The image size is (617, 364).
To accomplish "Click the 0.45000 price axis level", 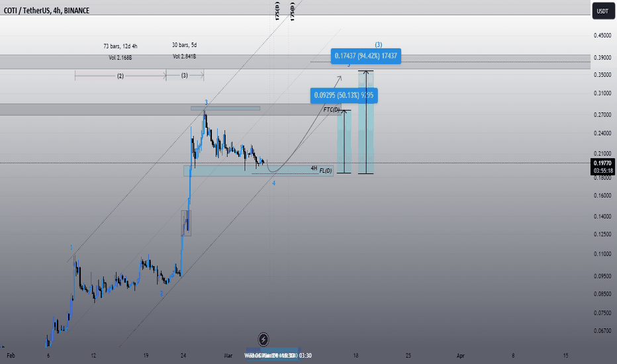I will [602, 36].
